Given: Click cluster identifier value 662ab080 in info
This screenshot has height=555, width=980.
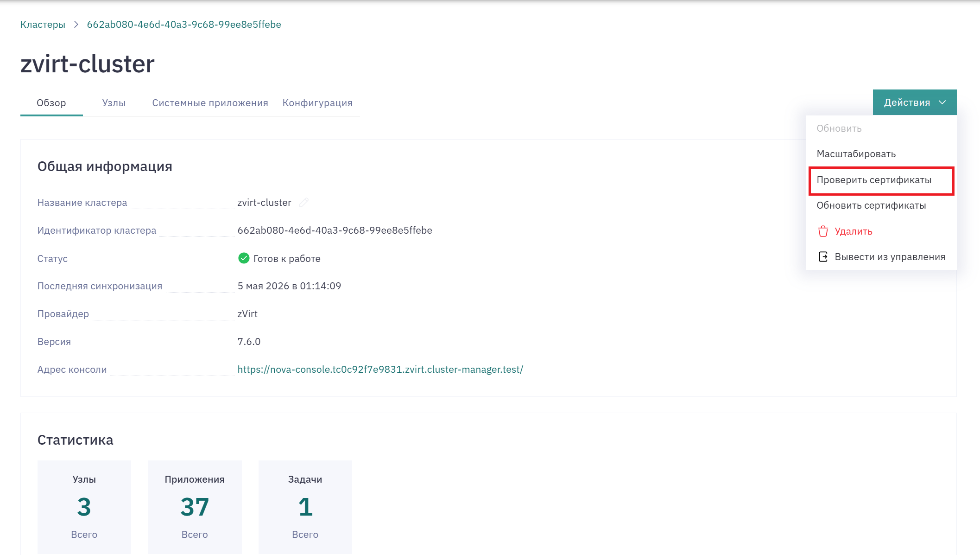Looking at the screenshot, I should coord(335,230).
